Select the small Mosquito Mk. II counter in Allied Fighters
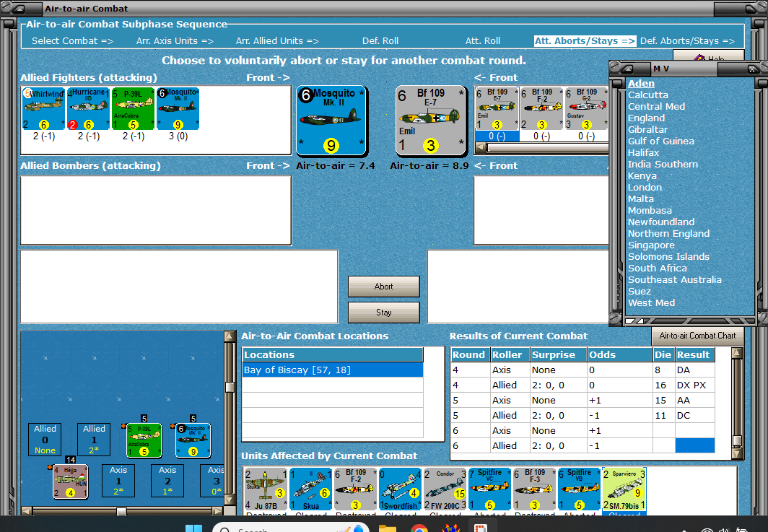 [x=178, y=109]
